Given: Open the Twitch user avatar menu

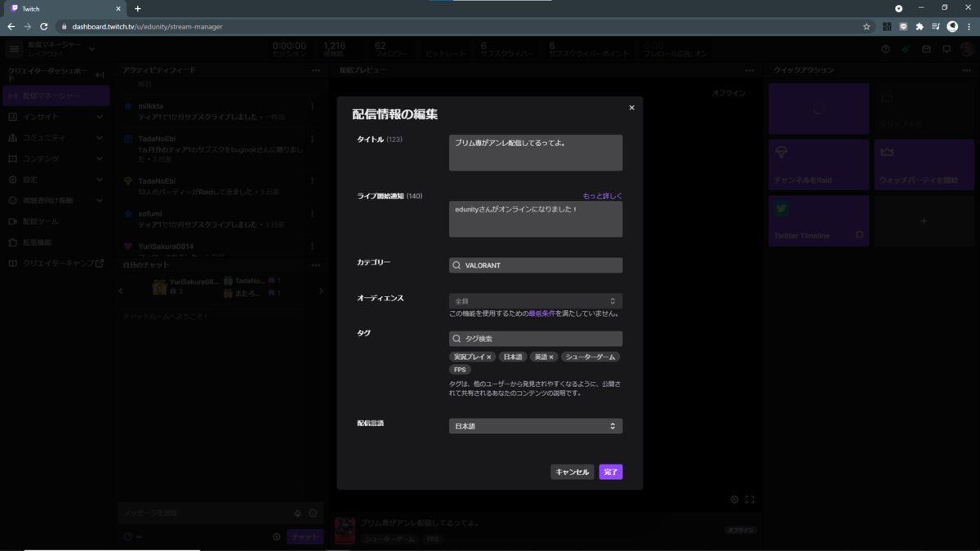Looking at the screenshot, I should 967,49.
